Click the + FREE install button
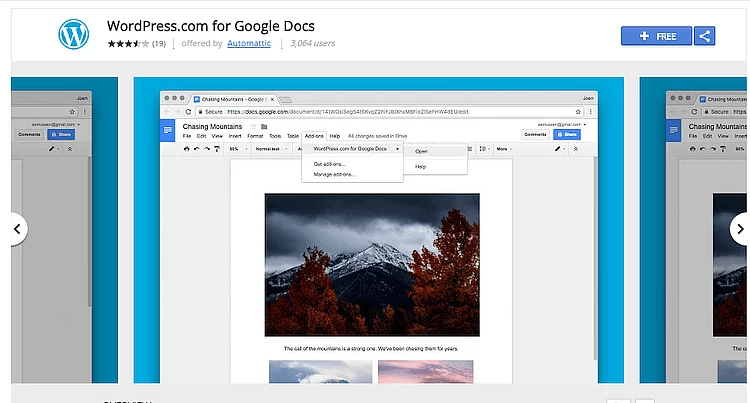 point(656,36)
